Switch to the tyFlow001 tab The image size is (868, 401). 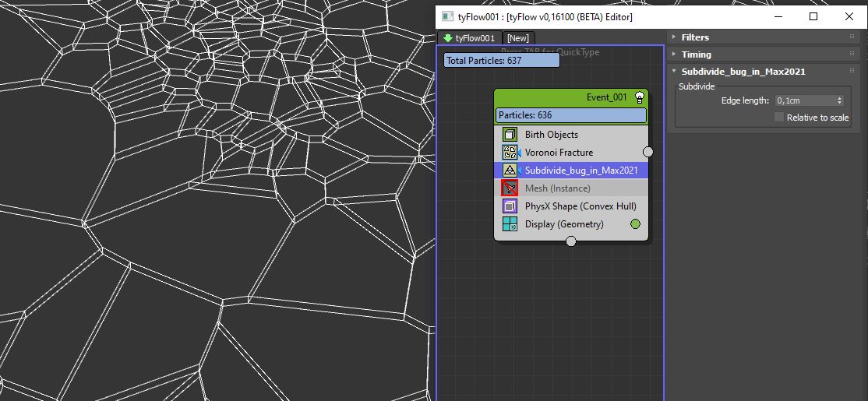point(469,37)
